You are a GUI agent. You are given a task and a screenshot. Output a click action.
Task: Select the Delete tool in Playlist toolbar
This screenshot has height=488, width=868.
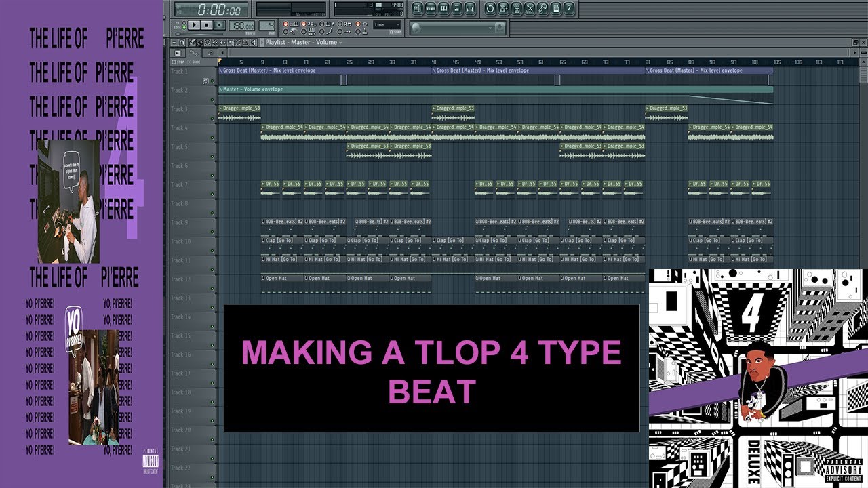(x=207, y=42)
